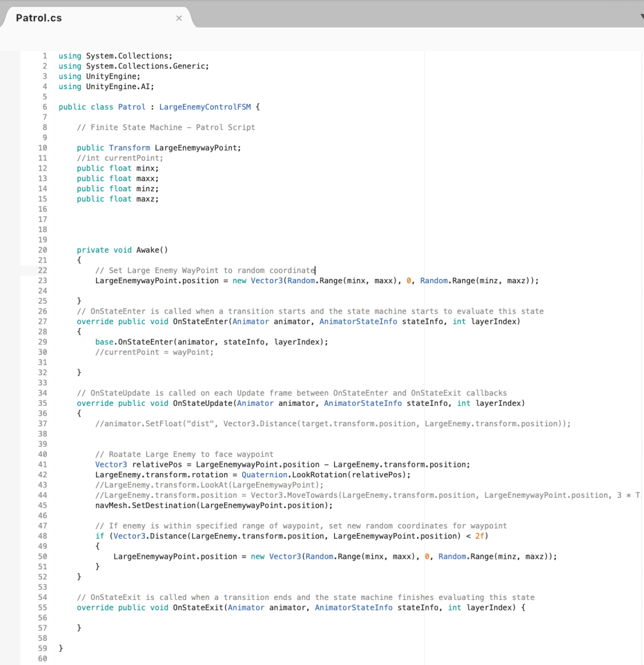Select the class name Patrol on line 6
Screen dimensions: 644x665
[131, 107]
